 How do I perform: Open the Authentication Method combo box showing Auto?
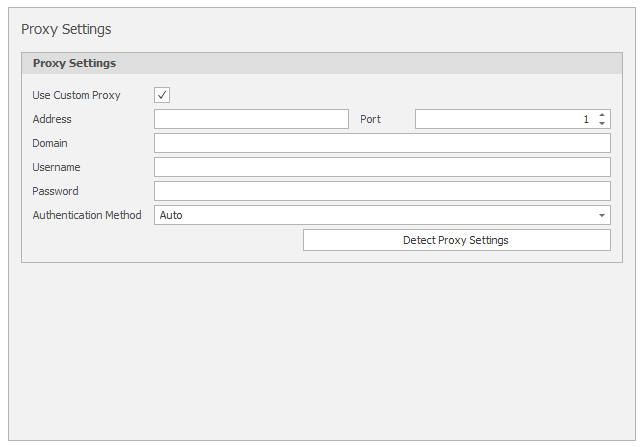(375, 215)
